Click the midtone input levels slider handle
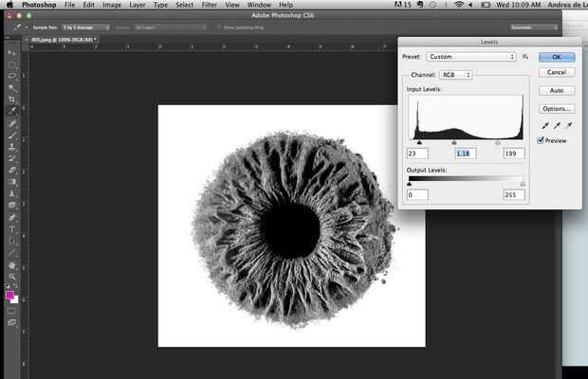Image resolution: width=588 pixels, height=379 pixels. pyautogui.click(x=454, y=142)
